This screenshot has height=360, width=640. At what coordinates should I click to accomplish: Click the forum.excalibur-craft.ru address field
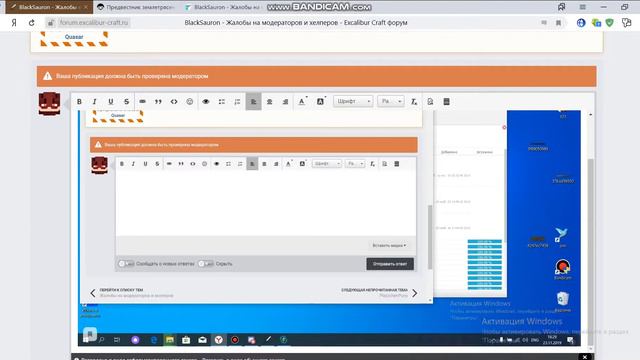94,23
